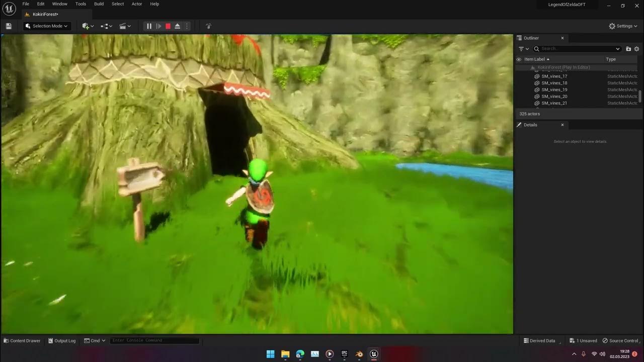Open the Settings dropdown
Viewport: 644px width, 362px height.
[x=623, y=26]
